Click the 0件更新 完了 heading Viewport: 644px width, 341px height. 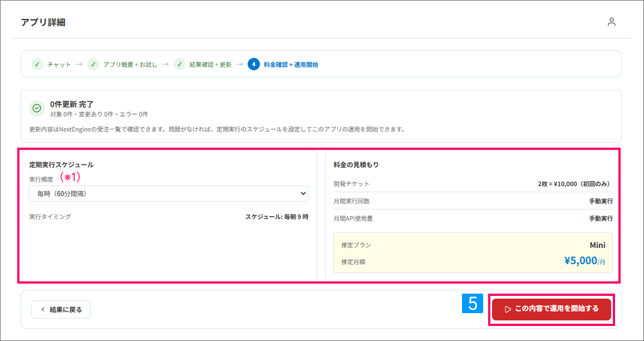tap(72, 104)
